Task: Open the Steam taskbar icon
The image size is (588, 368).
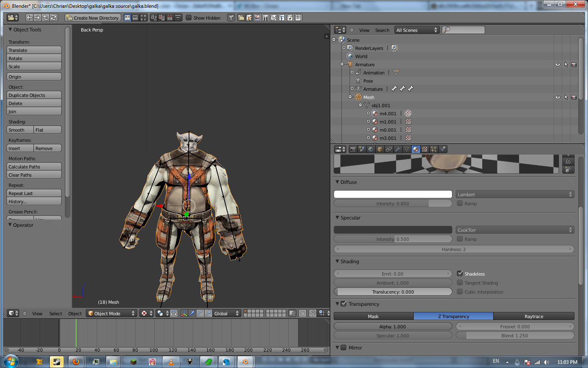Action: (57, 361)
